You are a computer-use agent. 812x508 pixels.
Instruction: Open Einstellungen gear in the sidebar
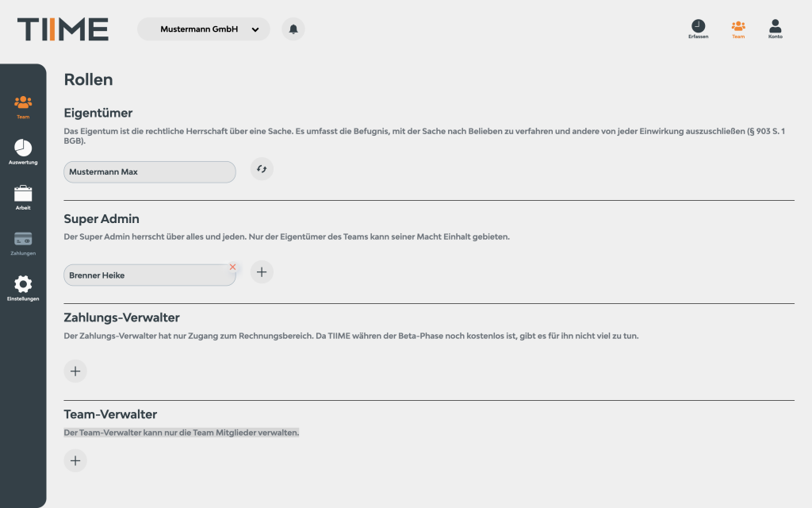pos(23,288)
